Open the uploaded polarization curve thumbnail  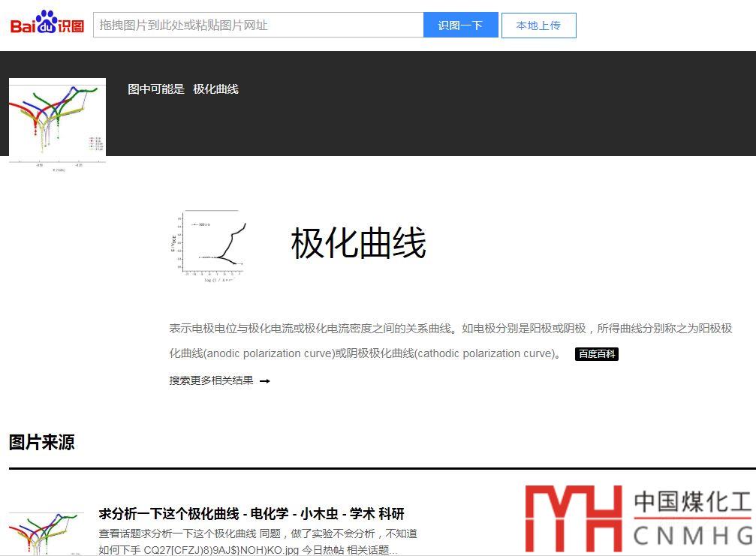coord(57,120)
